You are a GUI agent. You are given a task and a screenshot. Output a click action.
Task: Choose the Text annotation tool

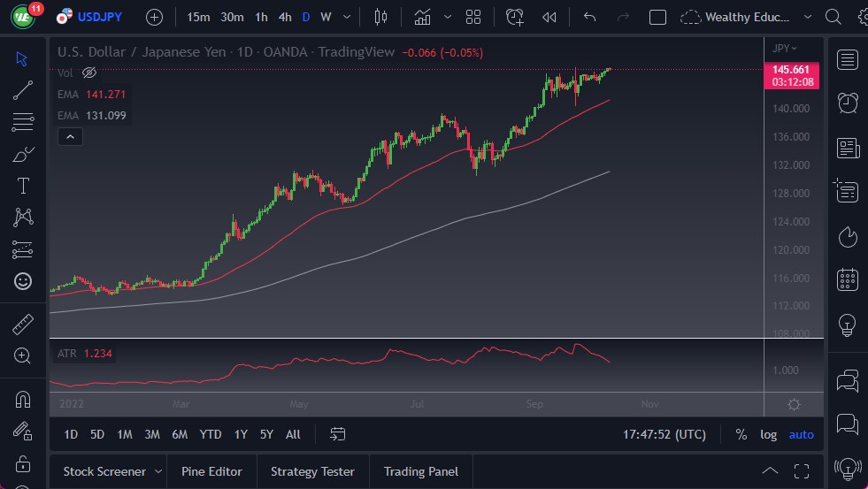(x=23, y=186)
